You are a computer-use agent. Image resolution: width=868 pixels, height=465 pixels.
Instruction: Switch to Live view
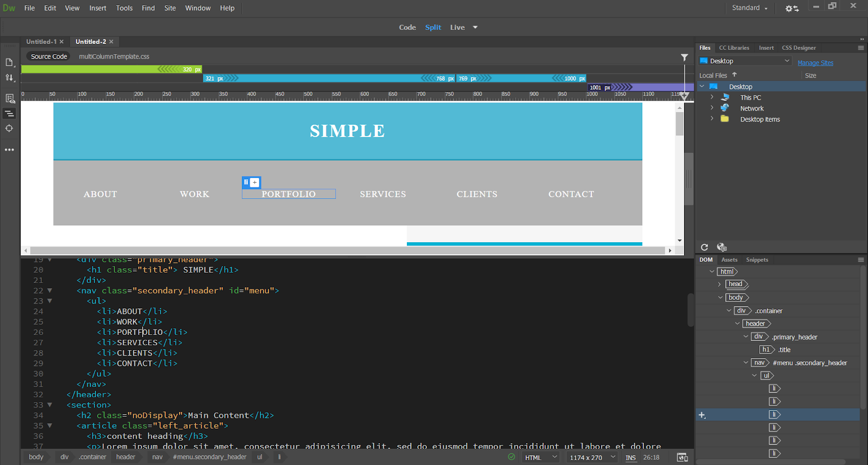click(457, 27)
